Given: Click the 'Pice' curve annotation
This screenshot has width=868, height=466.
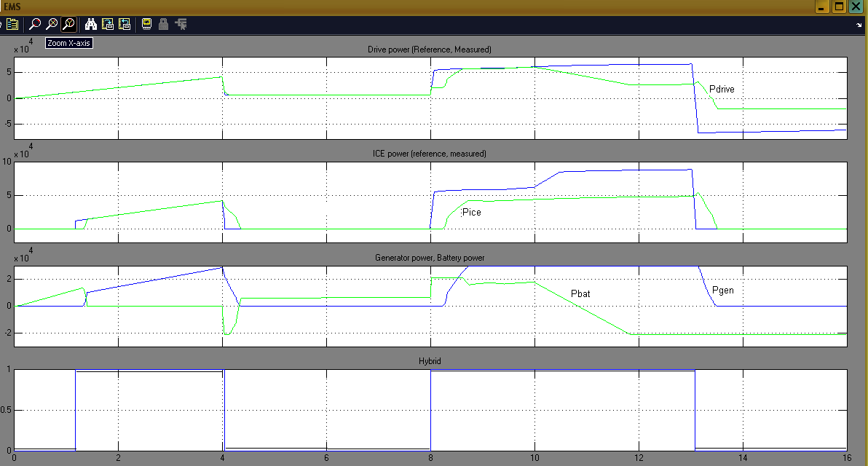Looking at the screenshot, I should coord(472,213).
